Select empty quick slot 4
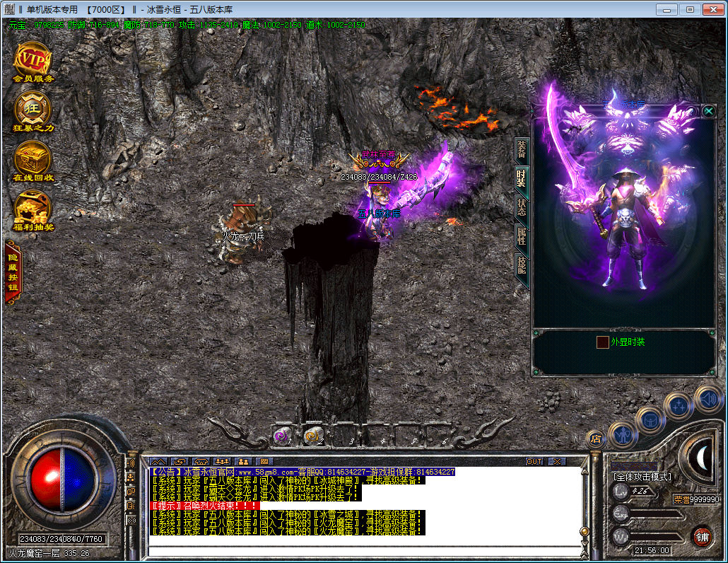This screenshot has width=728, height=563. coord(377,436)
